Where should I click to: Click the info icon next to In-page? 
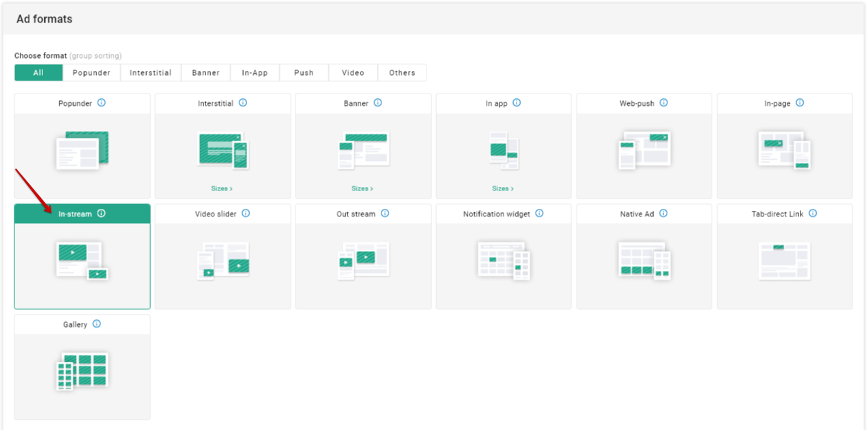point(800,103)
